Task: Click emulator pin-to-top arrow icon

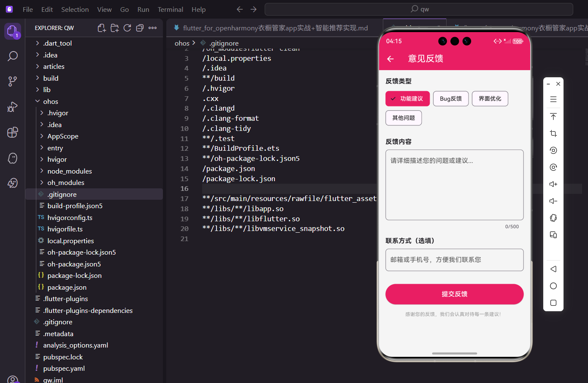Action: (x=553, y=117)
